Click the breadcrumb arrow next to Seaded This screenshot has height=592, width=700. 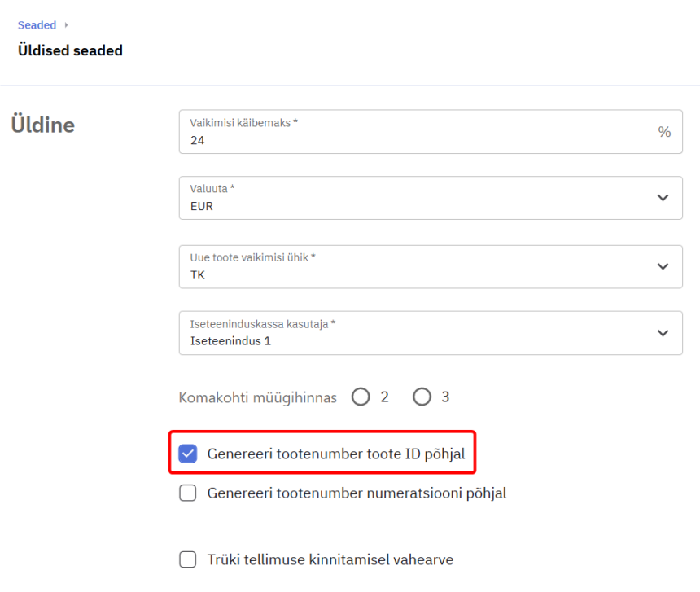[x=66, y=25]
